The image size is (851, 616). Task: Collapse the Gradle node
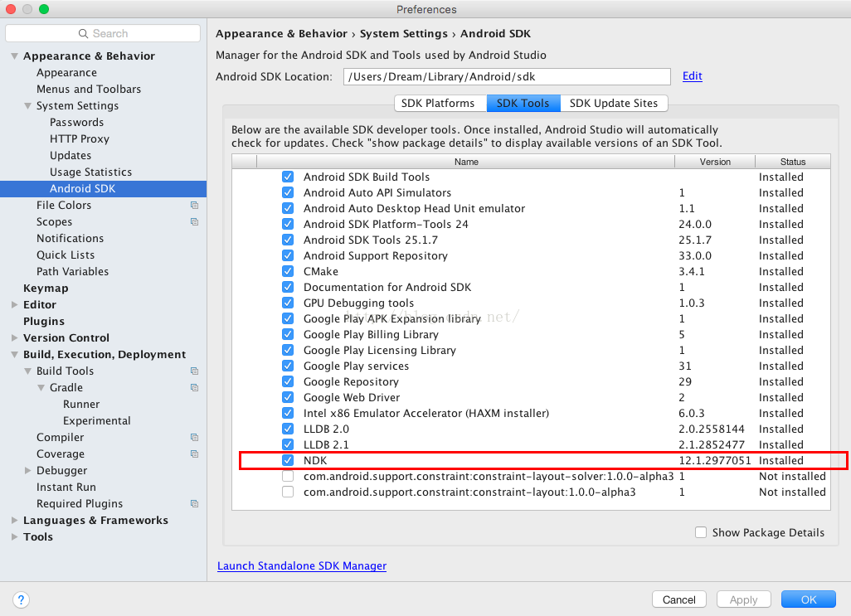pos(41,388)
